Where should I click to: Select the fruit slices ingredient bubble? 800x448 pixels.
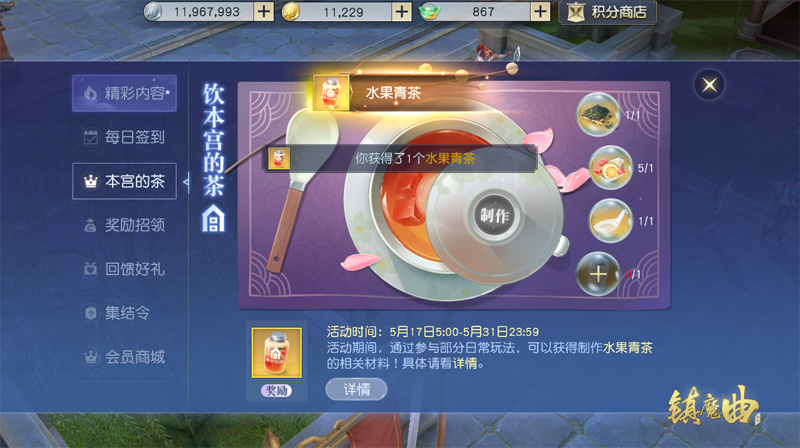point(611,168)
